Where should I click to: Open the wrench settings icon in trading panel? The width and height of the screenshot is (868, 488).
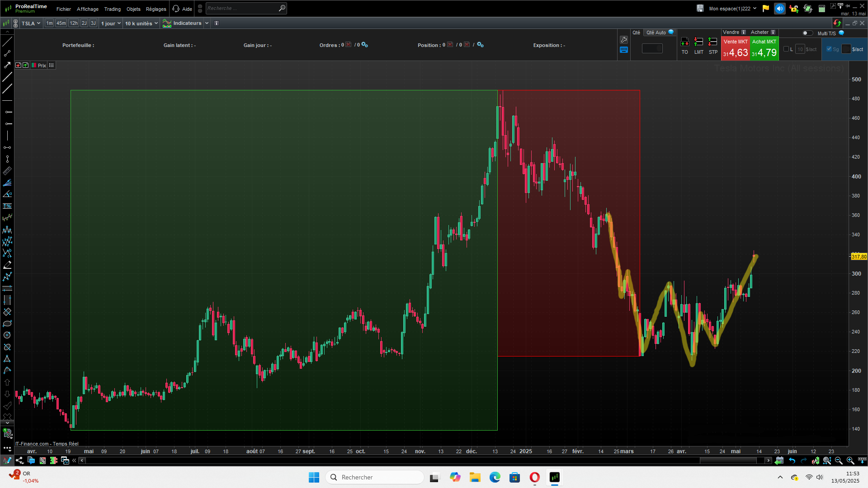click(624, 40)
